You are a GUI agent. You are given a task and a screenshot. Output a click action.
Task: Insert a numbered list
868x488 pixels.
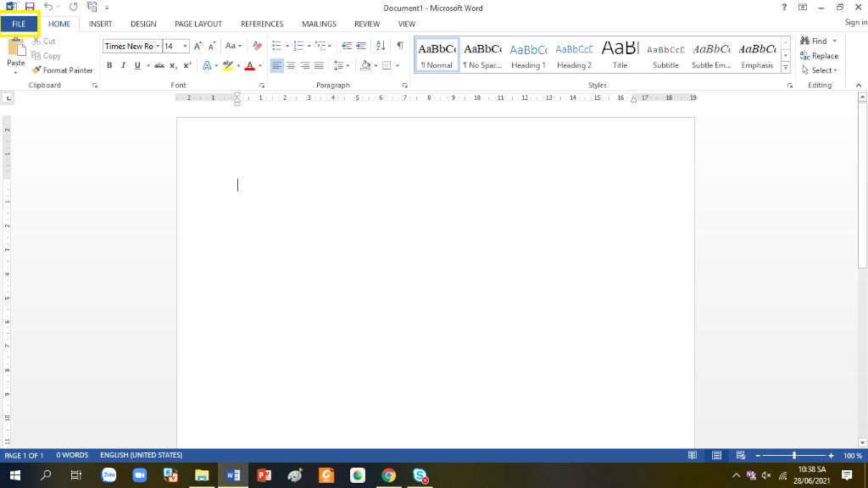pos(298,46)
